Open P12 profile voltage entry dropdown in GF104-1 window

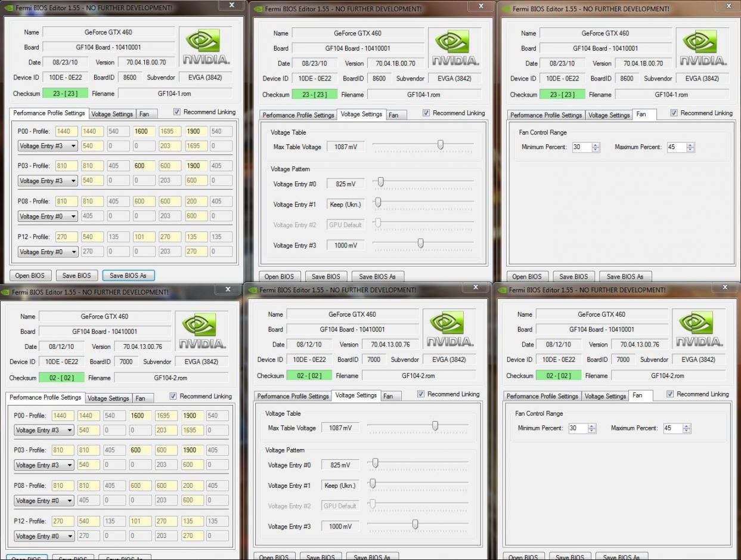pos(48,252)
